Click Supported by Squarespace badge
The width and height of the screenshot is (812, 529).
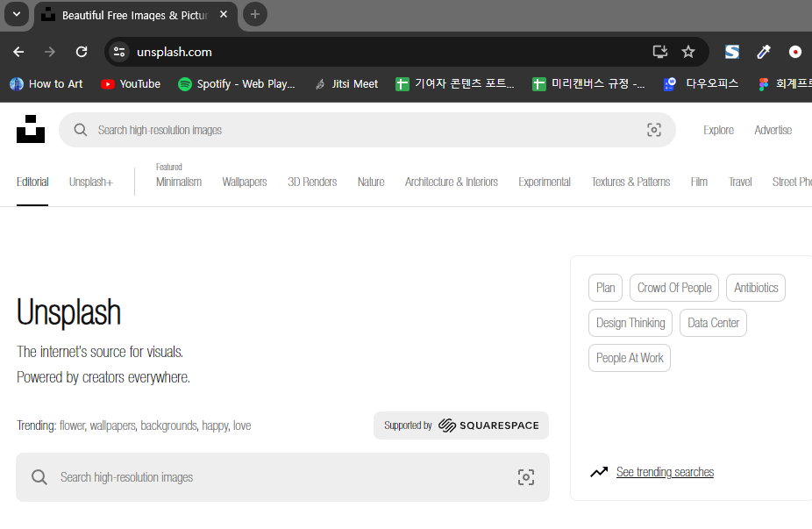coord(461,425)
